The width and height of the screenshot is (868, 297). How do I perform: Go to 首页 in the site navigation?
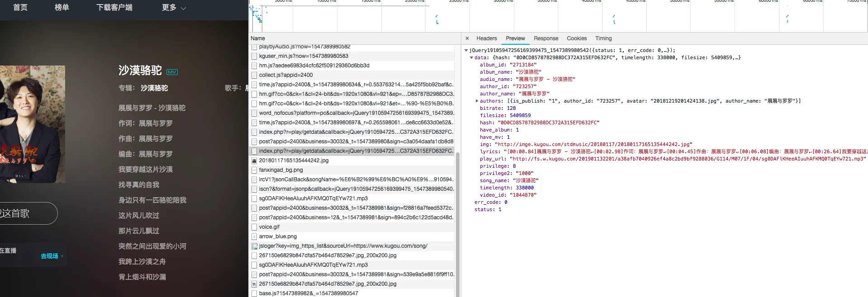pyautogui.click(x=20, y=8)
